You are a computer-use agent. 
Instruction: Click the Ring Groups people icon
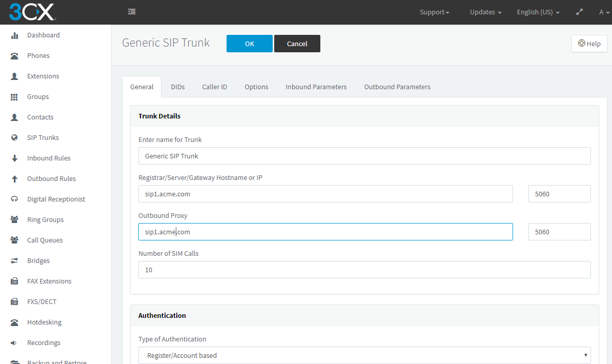(14, 219)
